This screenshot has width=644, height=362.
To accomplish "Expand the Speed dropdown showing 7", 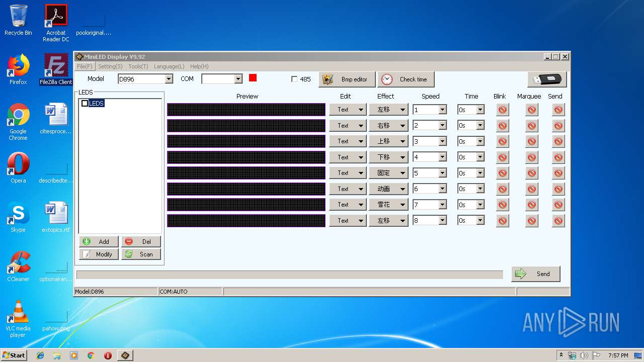I will (x=442, y=205).
